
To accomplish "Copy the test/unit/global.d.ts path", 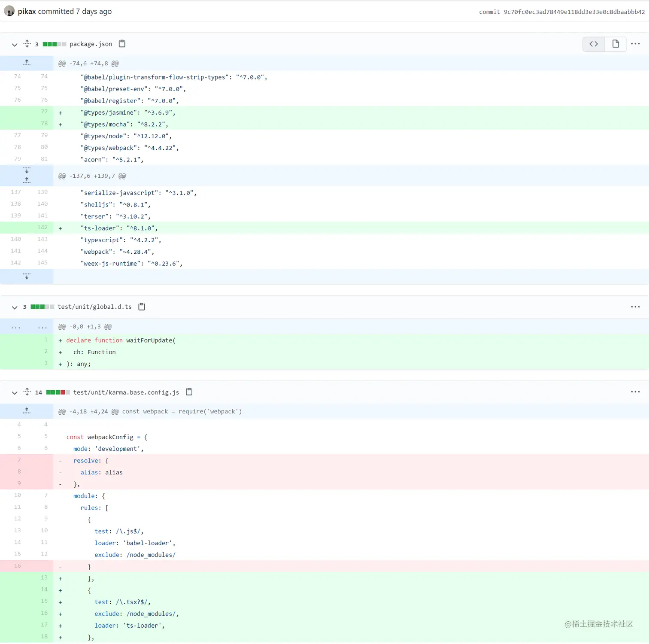I will pyautogui.click(x=142, y=307).
